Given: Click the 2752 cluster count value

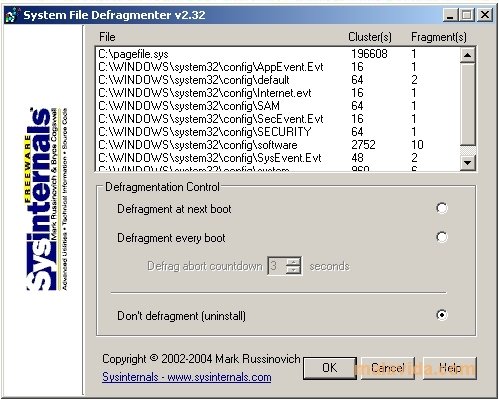Looking at the screenshot, I should [x=363, y=145].
